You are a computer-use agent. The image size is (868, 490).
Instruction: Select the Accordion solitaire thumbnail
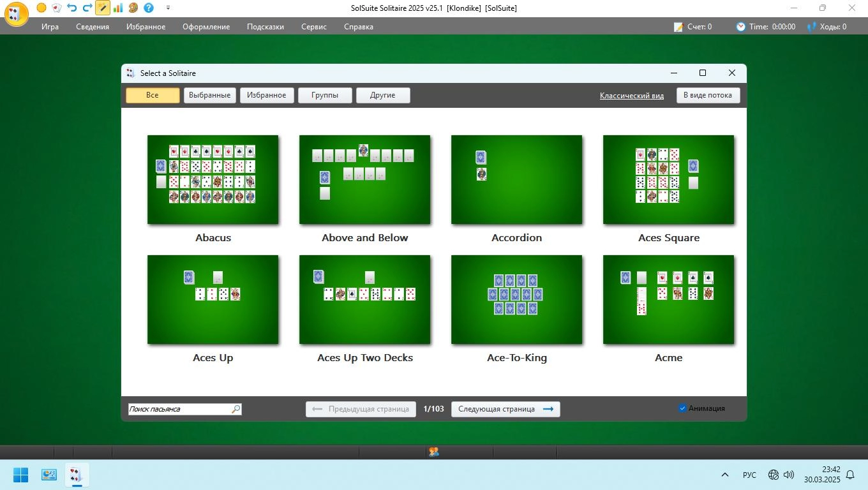pos(516,180)
